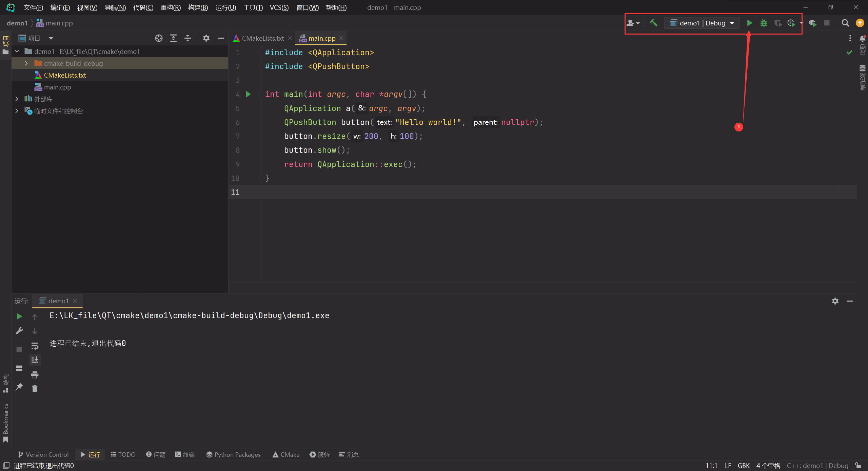Image resolution: width=868 pixels, height=471 pixels.
Task: Expand the 外部库 tree node
Action: coord(17,99)
